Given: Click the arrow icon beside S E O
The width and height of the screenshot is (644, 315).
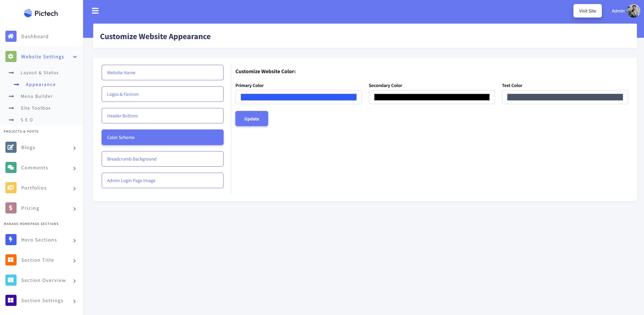Looking at the screenshot, I should (x=11, y=120).
